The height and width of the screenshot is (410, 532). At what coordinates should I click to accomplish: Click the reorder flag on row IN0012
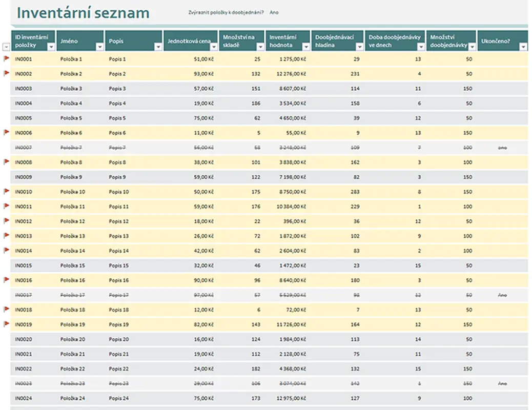point(6,220)
